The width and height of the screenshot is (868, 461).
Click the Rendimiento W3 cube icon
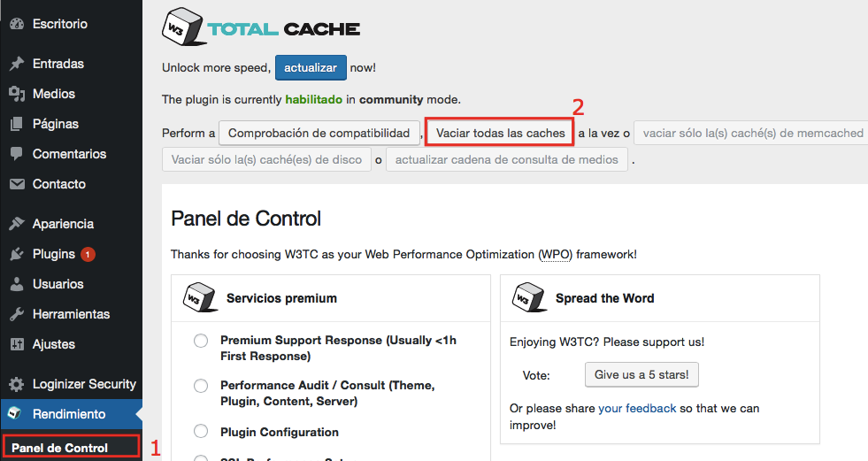tap(15, 413)
